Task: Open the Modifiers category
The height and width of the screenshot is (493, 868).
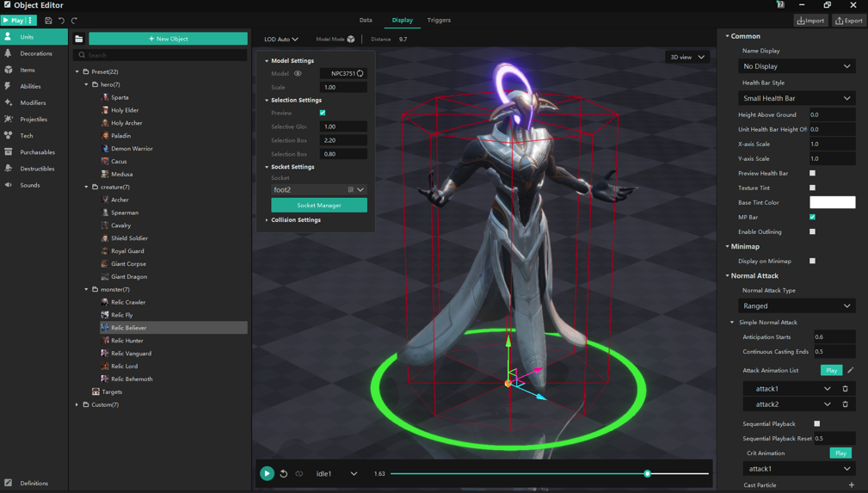Action: (34, 103)
